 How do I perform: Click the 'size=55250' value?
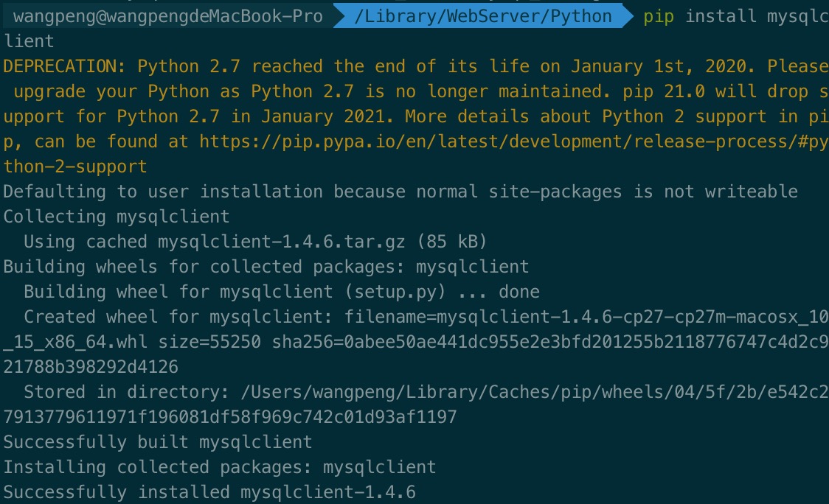point(209,342)
